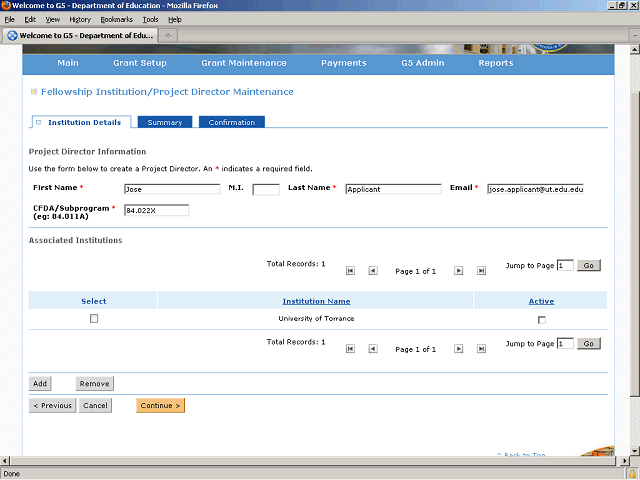Go to next page in lower pager
This screenshot has width=640, height=480.
[x=458, y=349]
